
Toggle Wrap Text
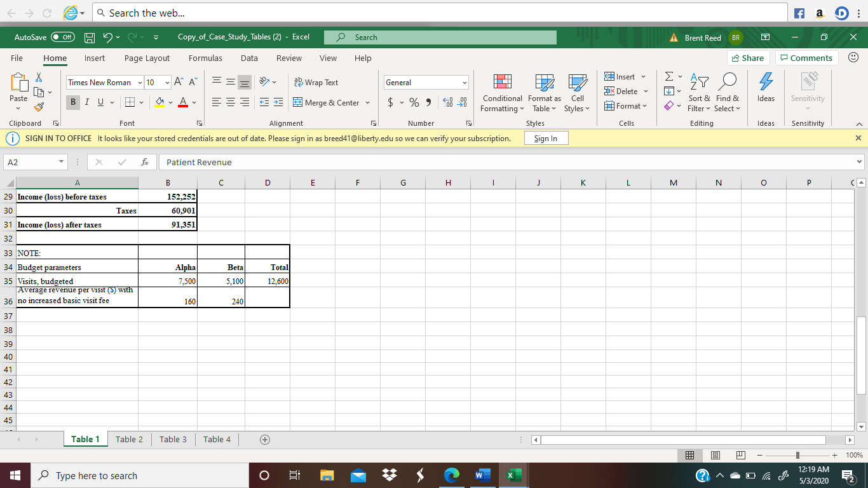tap(316, 83)
